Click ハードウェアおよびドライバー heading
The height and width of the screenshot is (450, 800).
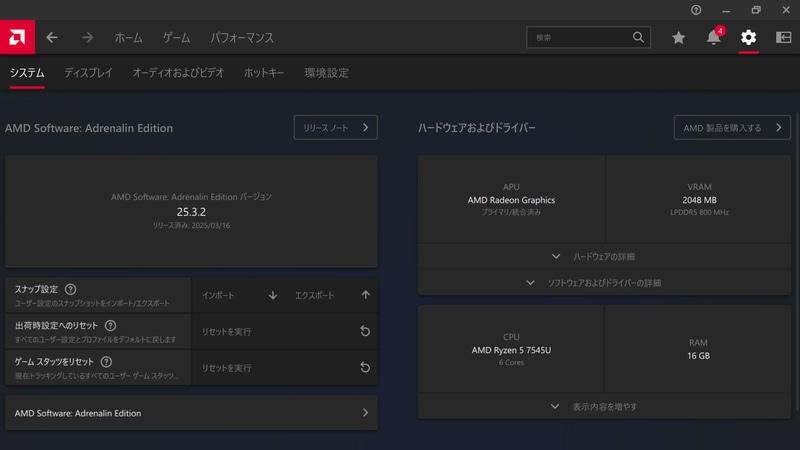click(477, 128)
